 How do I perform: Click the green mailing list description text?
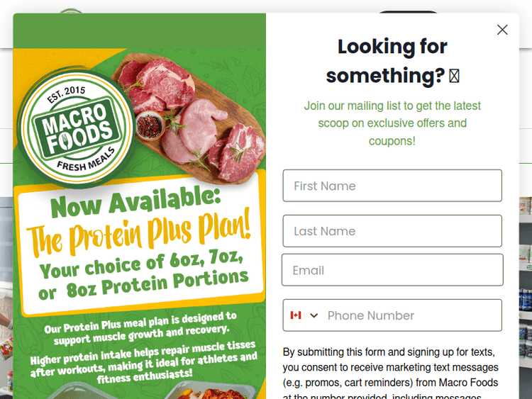(392, 123)
